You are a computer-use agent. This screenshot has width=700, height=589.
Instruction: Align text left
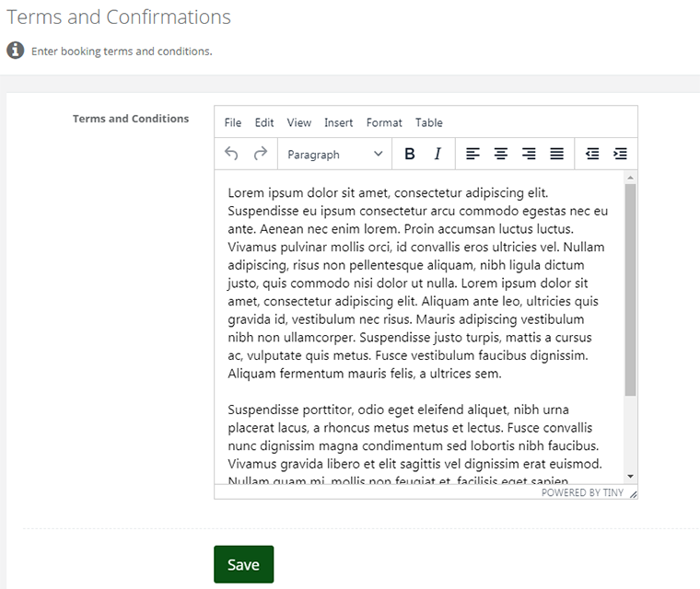pyautogui.click(x=472, y=154)
